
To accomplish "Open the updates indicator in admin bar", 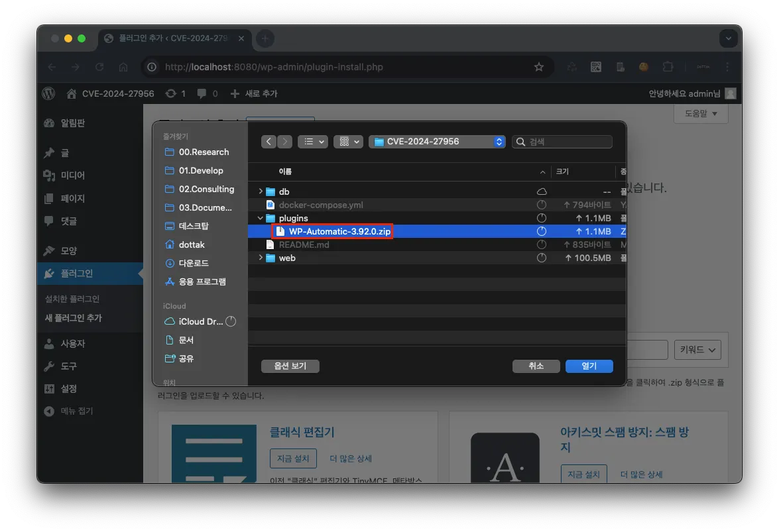I will click(176, 93).
